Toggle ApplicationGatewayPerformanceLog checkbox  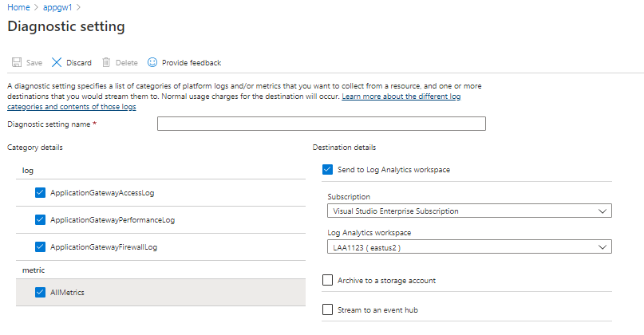41,220
